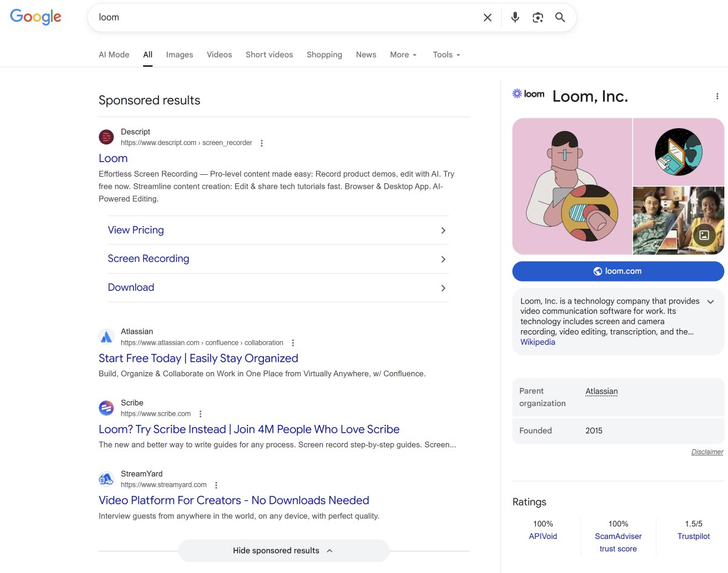This screenshot has width=728, height=573.
Task: Click the Download sitelink text
Action: click(131, 288)
